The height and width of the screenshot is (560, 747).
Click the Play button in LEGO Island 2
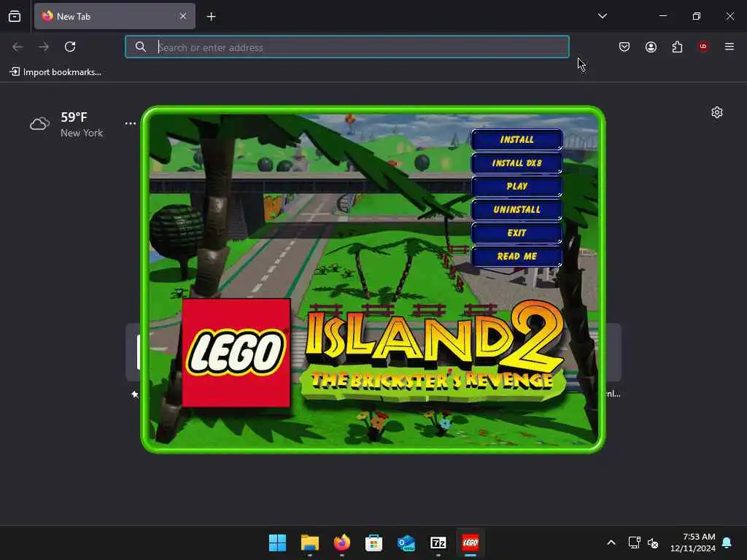[x=517, y=186]
